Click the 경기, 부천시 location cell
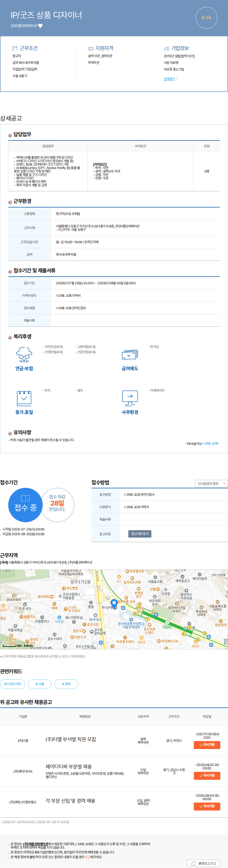 [174, 741]
